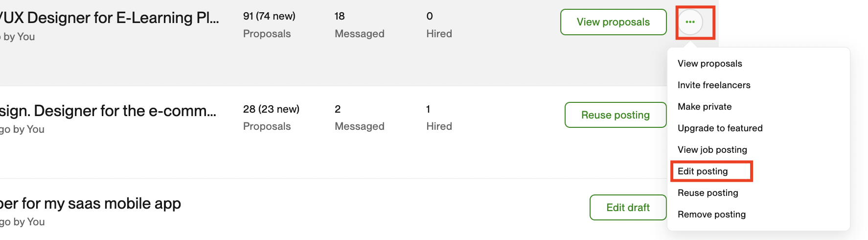The height and width of the screenshot is (240, 868).
Task: Select View job posting menu entry
Action: click(x=712, y=150)
